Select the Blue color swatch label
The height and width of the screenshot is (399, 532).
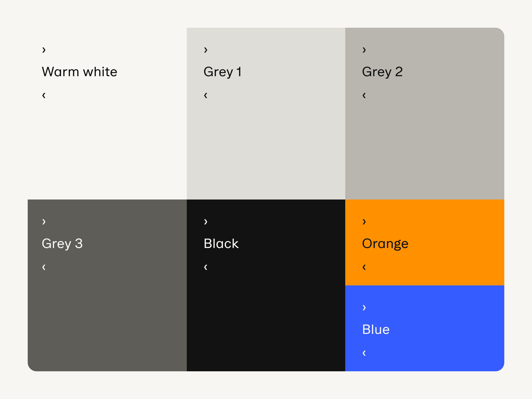coord(376,329)
